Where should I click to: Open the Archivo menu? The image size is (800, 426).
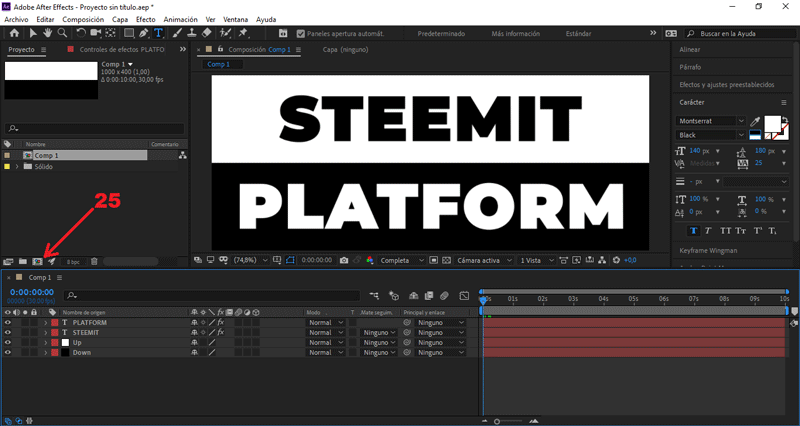(x=16, y=19)
